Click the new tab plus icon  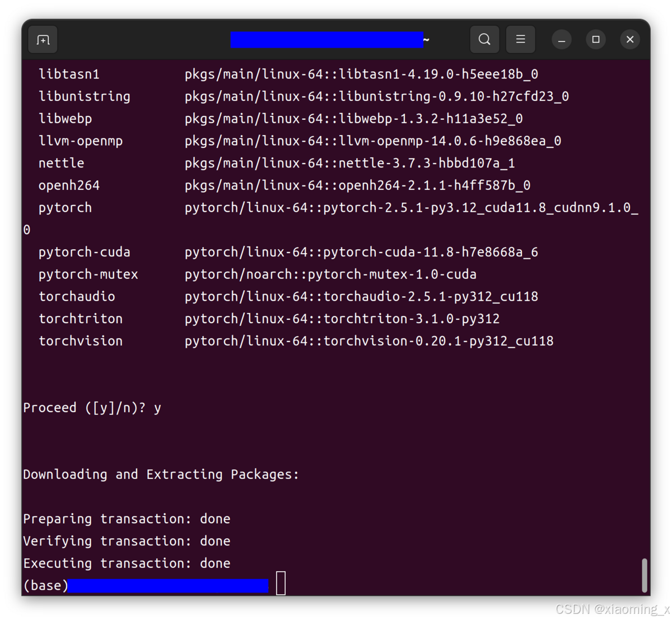coord(43,39)
